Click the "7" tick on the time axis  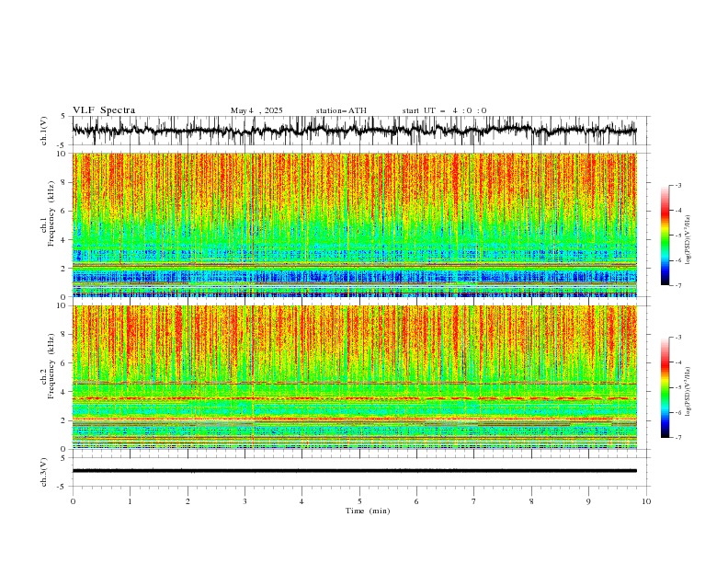click(x=474, y=501)
